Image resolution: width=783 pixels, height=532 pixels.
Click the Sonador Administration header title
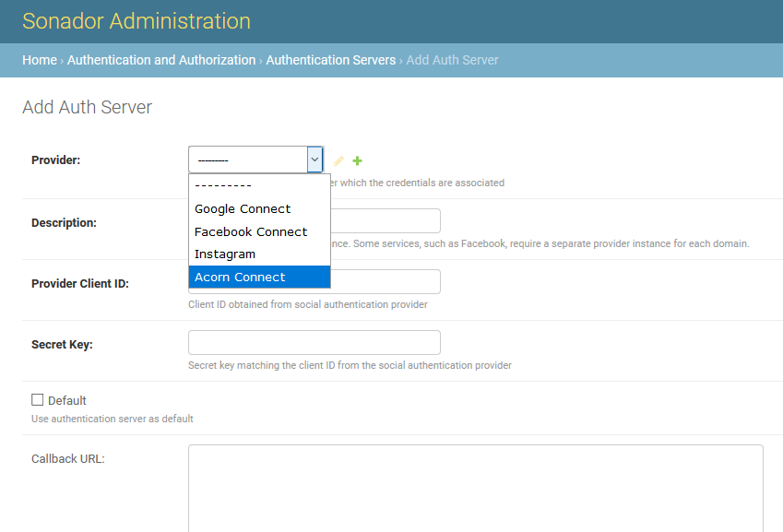[136, 21]
